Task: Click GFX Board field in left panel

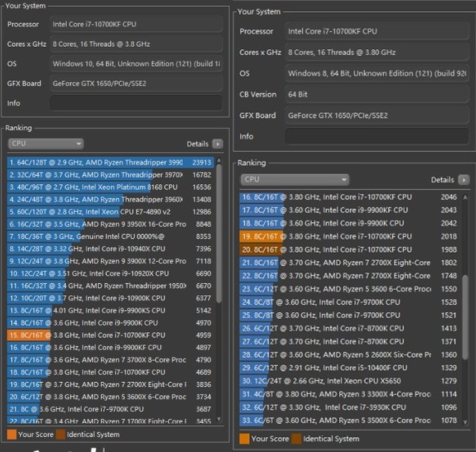Action: (136, 83)
